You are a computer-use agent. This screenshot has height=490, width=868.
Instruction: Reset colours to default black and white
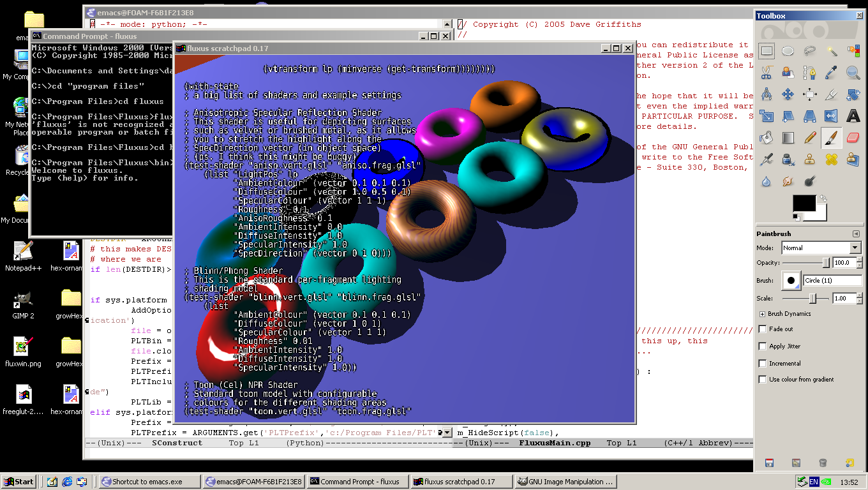(797, 218)
